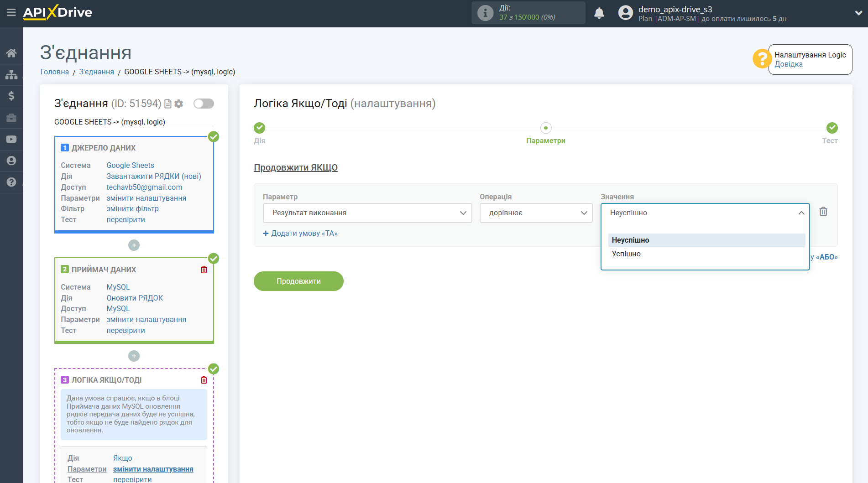The image size is (868, 483).
Task: Open Завантажити РЯДКИ (нові) action
Action: [x=154, y=177]
